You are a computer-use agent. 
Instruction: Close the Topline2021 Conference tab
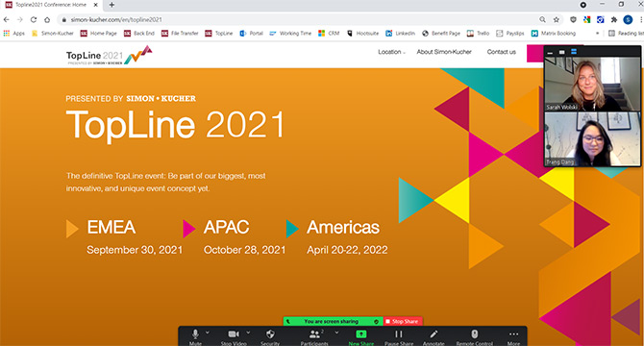96,5
